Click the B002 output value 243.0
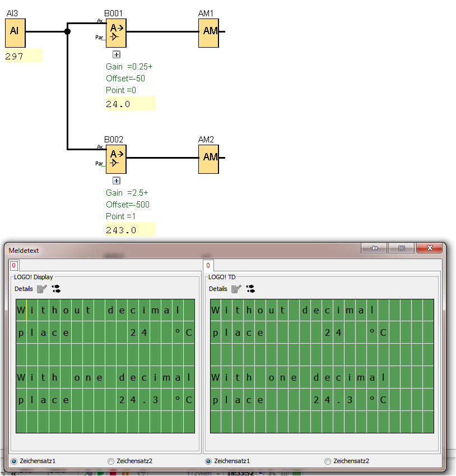456x476 pixels. point(130,230)
